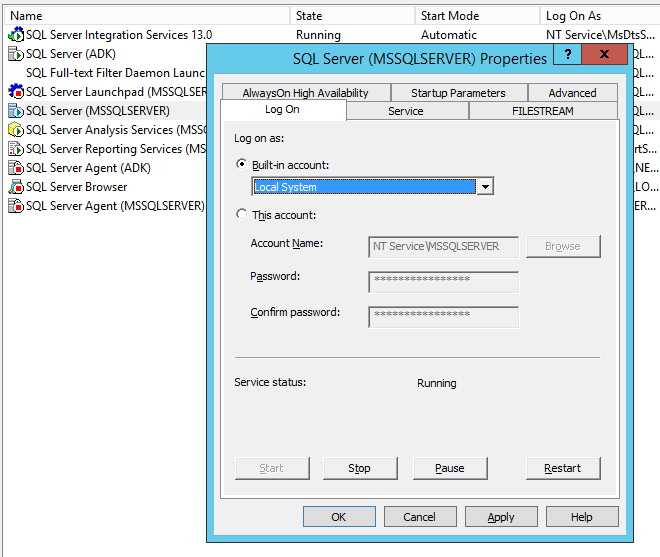Click the SQL Server Analysis Services icon
Viewport: 660px width, 557px height.
click(x=16, y=130)
